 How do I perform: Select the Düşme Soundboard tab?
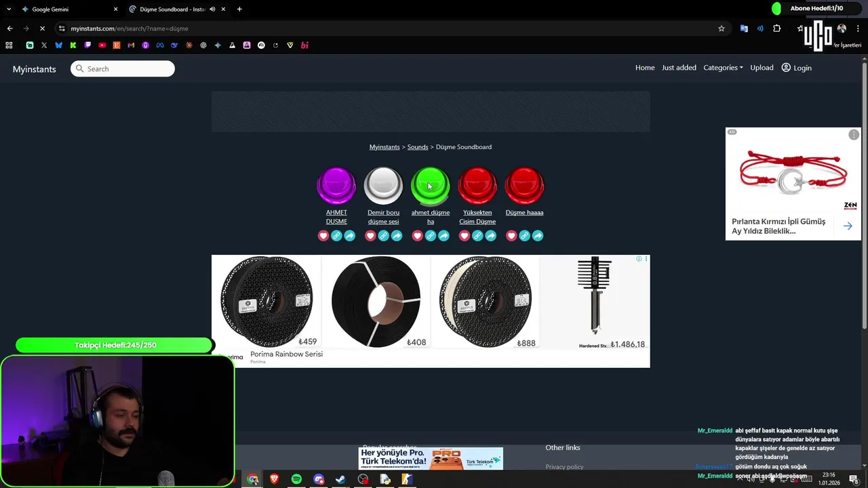pos(178,9)
